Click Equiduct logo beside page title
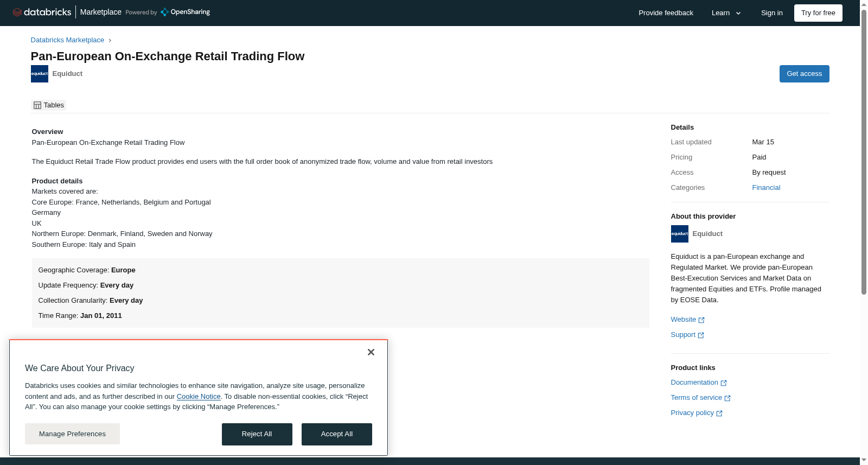Viewport: 868px width, 465px height. click(x=40, y=74)
